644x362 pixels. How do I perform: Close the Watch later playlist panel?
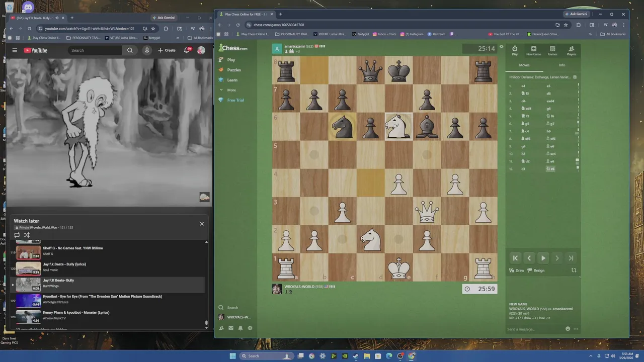click(202, 224)
